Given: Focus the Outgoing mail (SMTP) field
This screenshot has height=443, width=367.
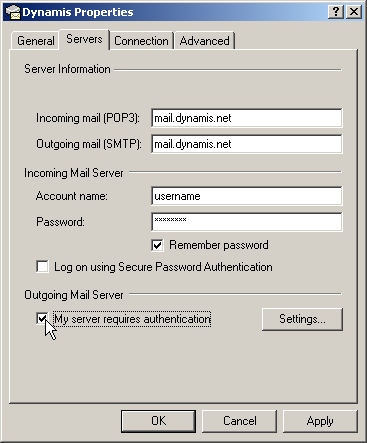Looking at the screenshot, I should click(x=247, y=144).
